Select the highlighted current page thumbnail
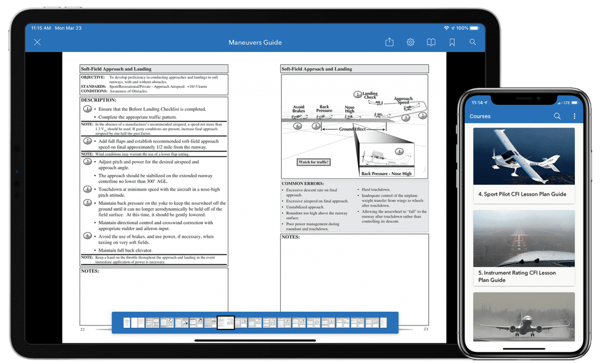The height and width of the screenshot is (364, 600). (x=226, y=322)
